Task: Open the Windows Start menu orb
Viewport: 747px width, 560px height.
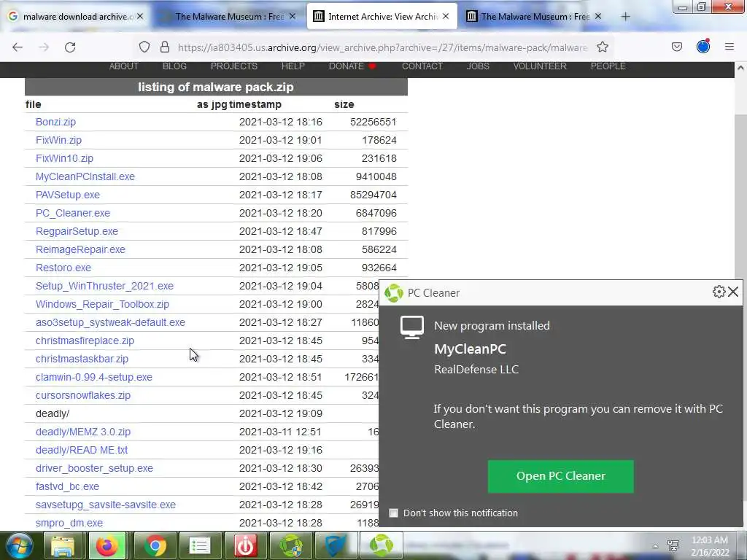Action: tap(19, 545)
